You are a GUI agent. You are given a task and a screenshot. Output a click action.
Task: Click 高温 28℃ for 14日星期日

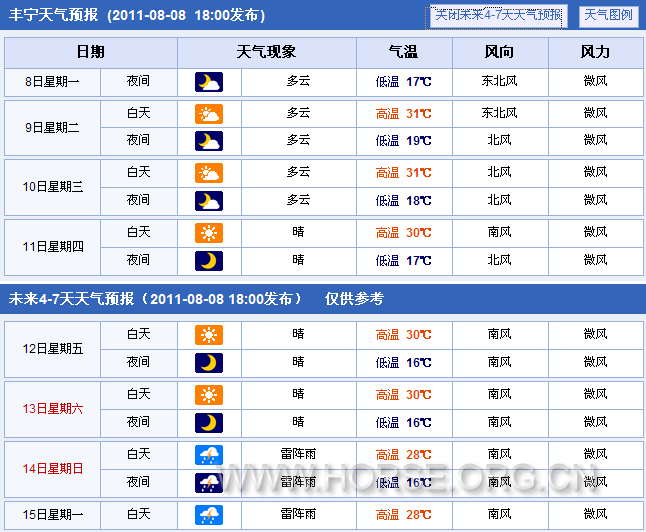click(403, 455)
